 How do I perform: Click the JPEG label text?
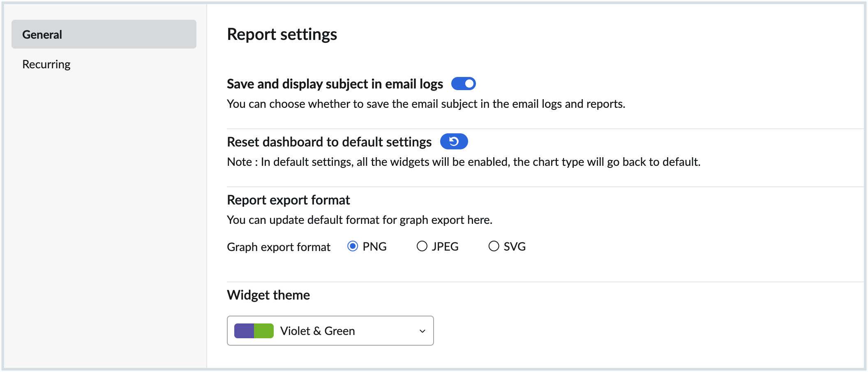pos(445,246)
